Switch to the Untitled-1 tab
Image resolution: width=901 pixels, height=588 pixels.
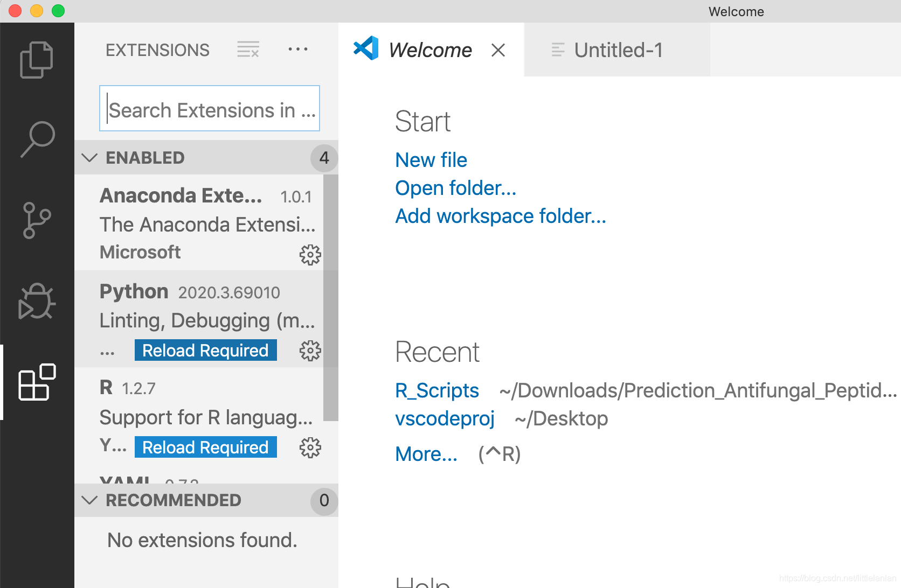coord(618,50)
